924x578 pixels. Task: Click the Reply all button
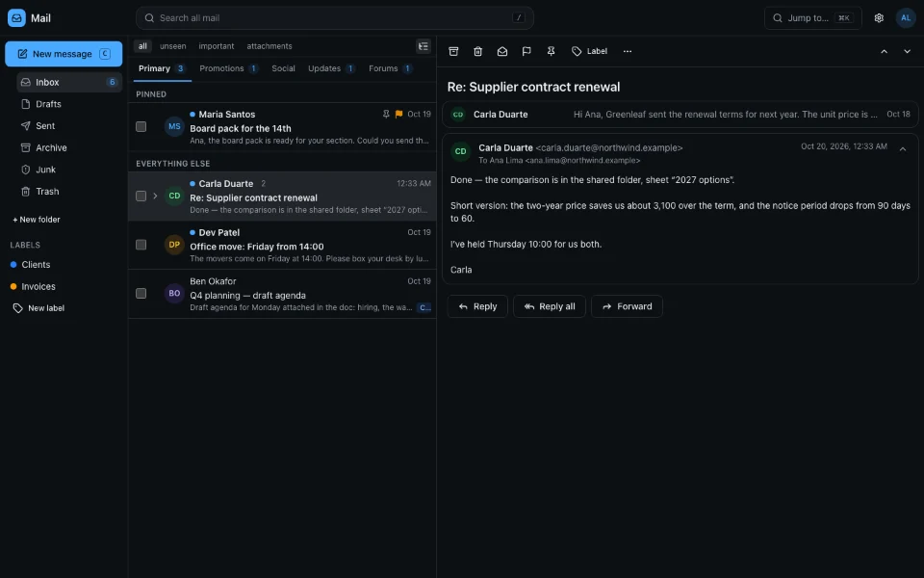point(550,306)
